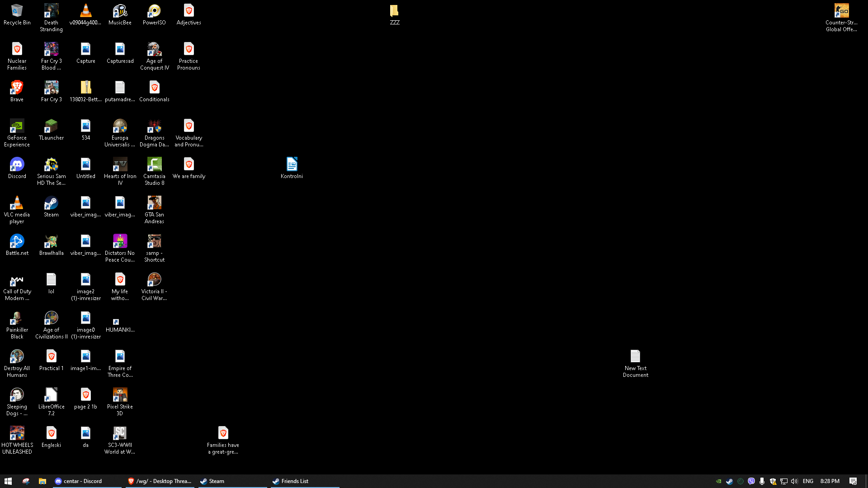
Task: Open Brave browser desktop shortcut
Action: click(17, 91)
